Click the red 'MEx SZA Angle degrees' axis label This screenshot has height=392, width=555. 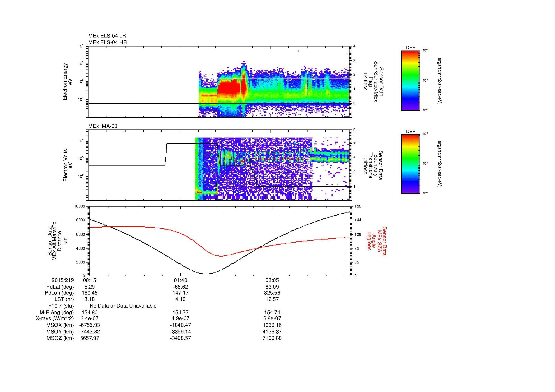pos(377,241)
